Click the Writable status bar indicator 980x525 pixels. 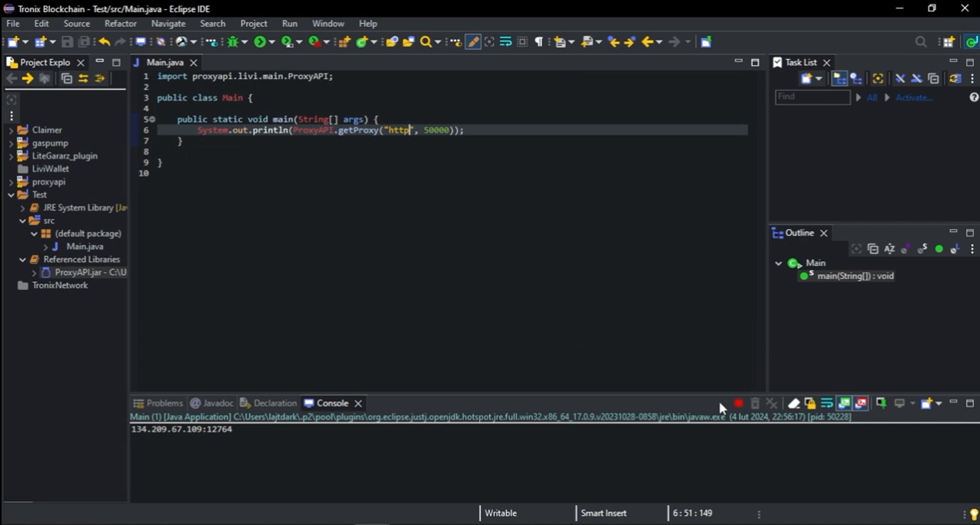[501, 513]
